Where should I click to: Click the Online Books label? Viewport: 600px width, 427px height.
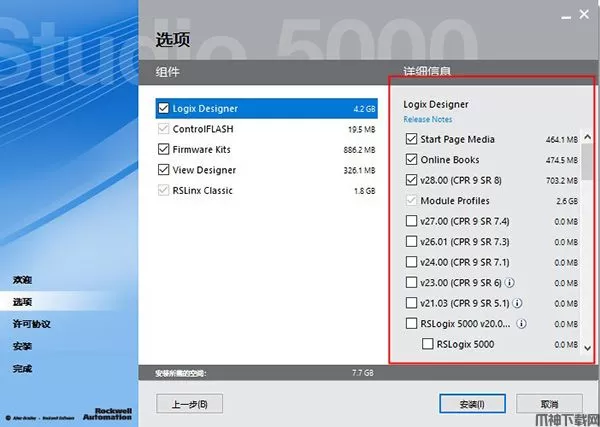point(450,160)
